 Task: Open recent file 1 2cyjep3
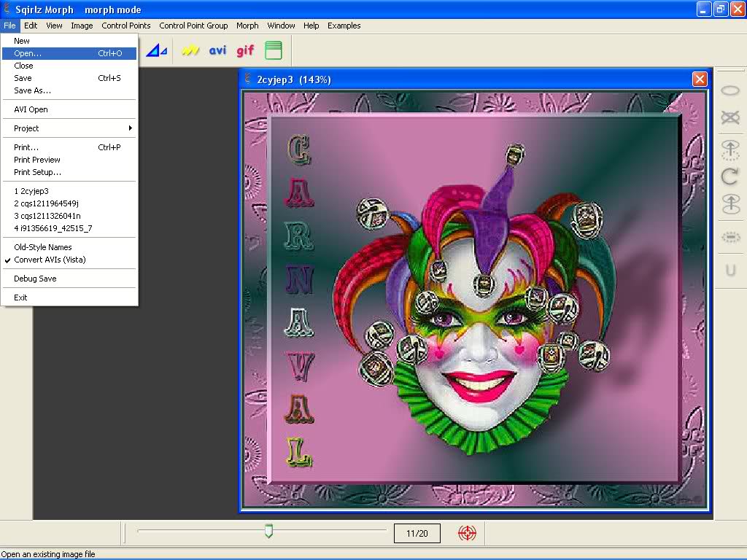pyautogui.click(x=69, y=191)
